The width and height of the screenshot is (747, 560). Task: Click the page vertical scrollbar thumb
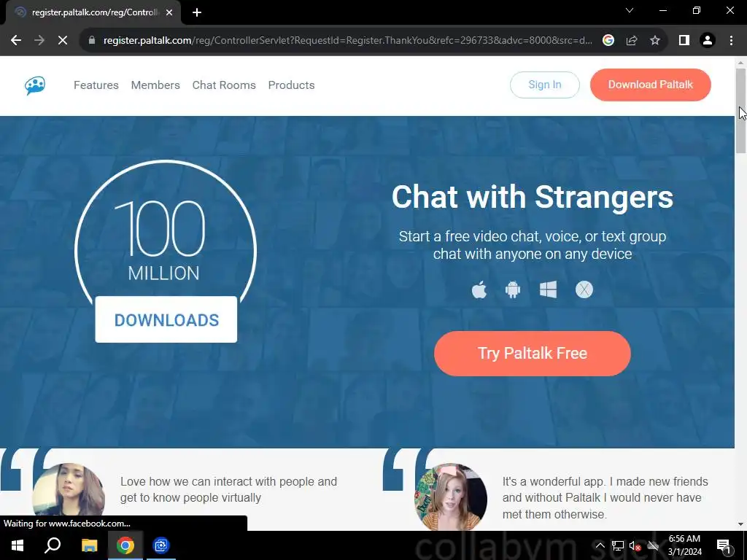tap(740, 111)
